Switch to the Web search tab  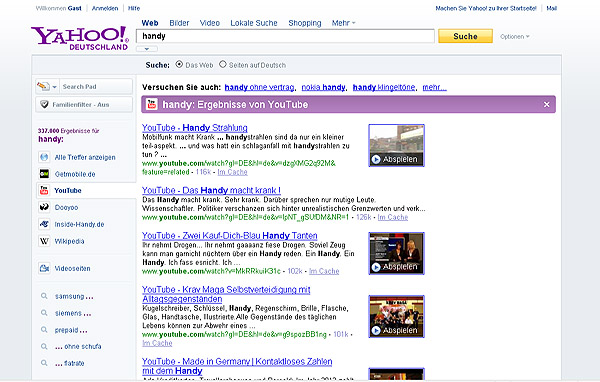pos(150,23)
